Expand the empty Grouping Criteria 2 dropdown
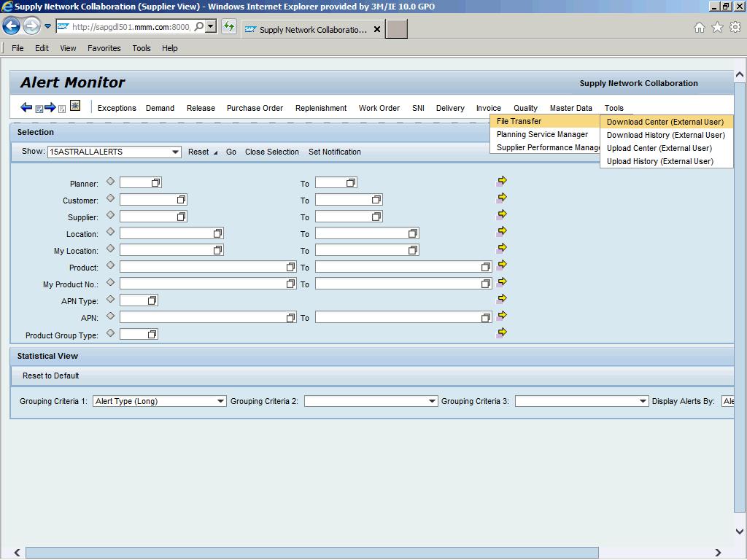This screenshot has height=560, width=747. click(432, 402)
